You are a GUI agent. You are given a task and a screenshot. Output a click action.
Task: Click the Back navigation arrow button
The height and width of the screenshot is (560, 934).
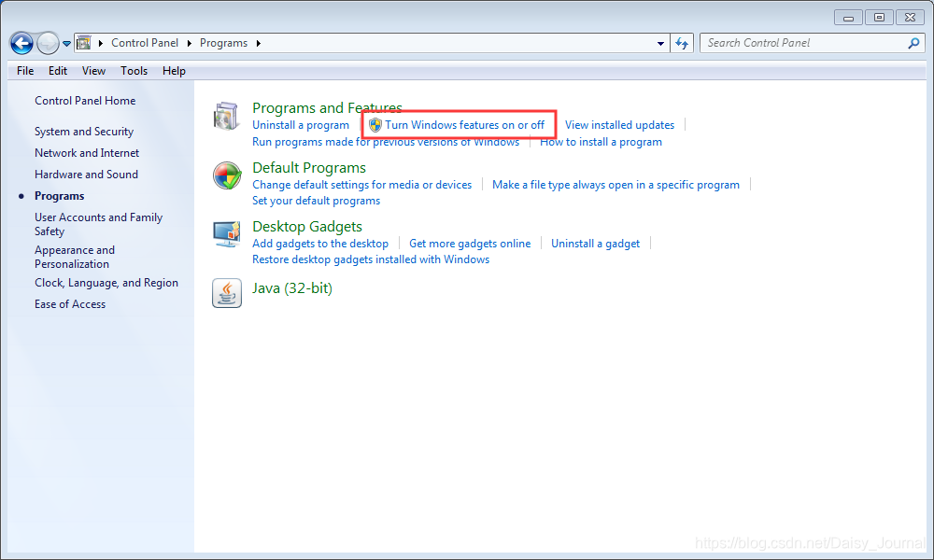pyautogui.click(x=22, y=44)
